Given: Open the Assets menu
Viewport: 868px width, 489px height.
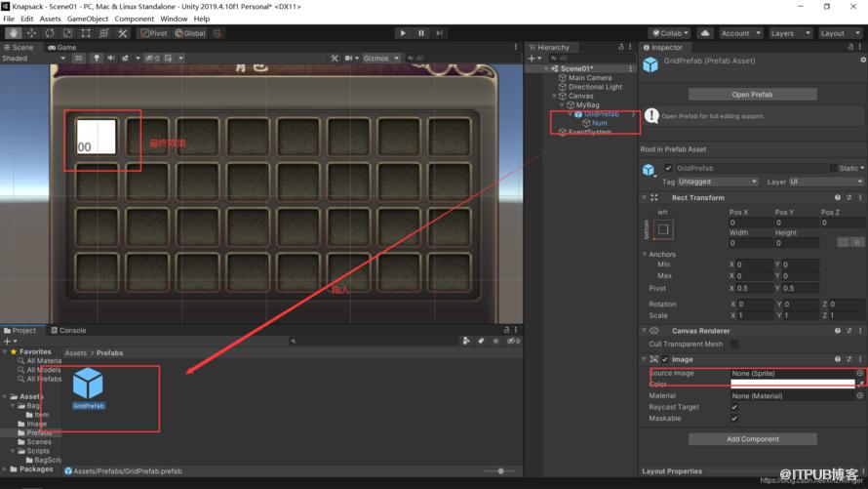Looking at the screenshot, I should point(50,19).
